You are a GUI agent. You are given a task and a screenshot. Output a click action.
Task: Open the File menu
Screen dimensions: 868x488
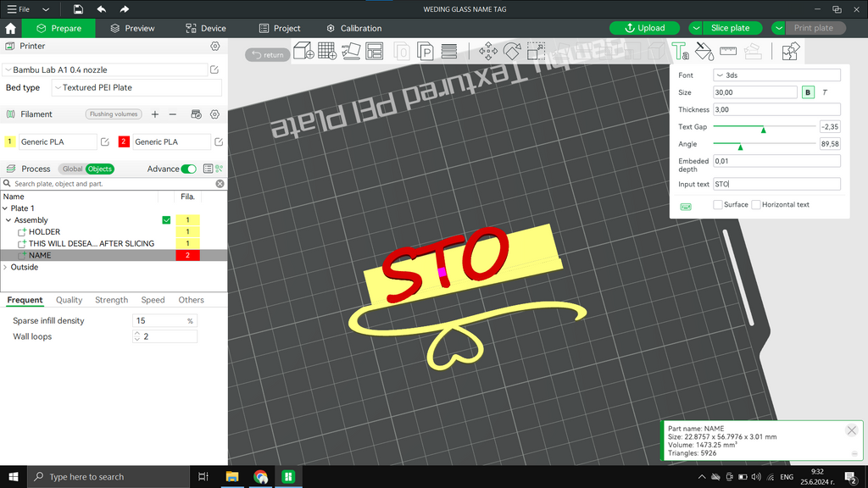(19, 9)
